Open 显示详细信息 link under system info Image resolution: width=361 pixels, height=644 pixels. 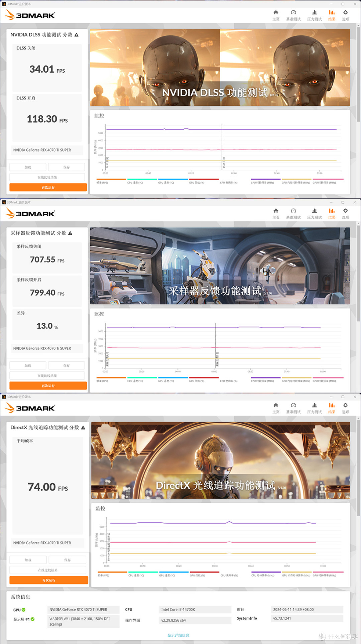click(x=178, y=635)
